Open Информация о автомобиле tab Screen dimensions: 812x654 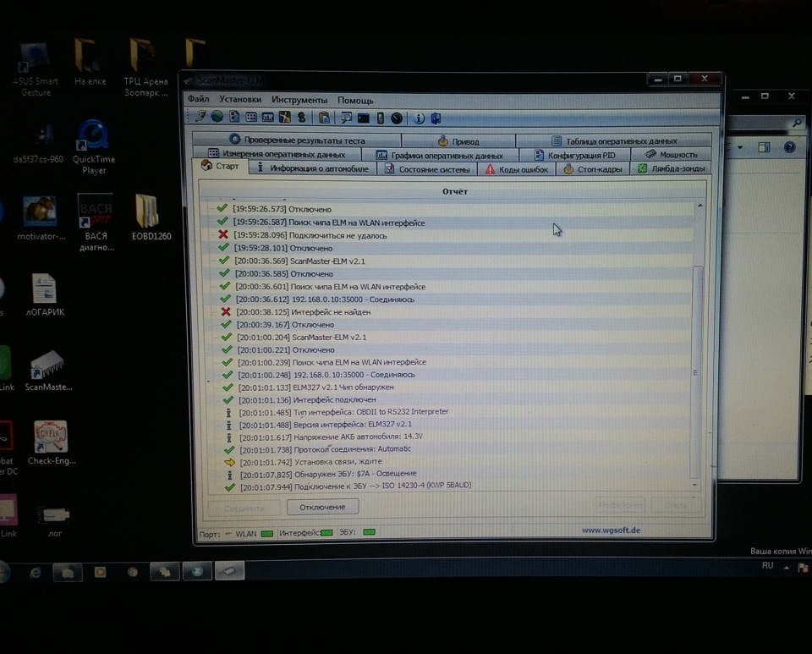[x=313, y=168]
